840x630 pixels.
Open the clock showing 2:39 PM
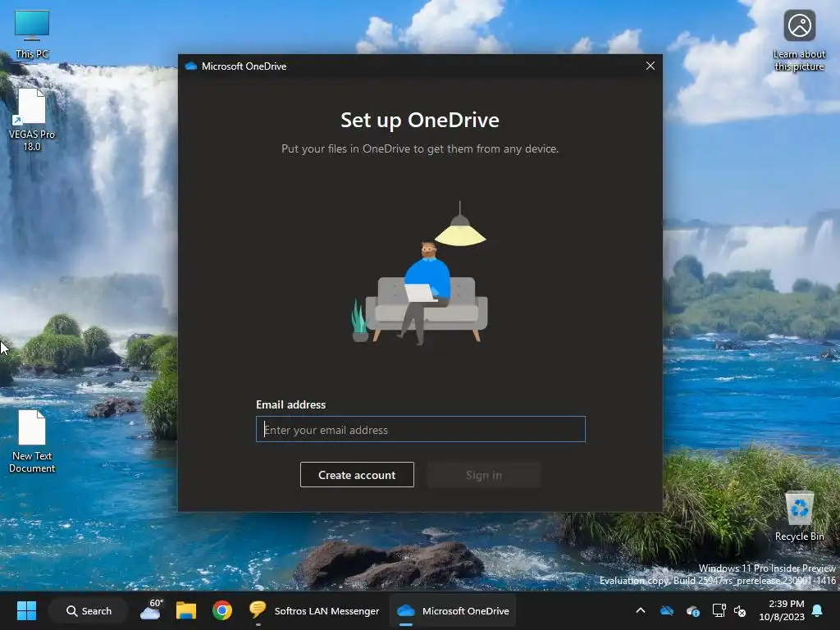(x=782, y=610)
